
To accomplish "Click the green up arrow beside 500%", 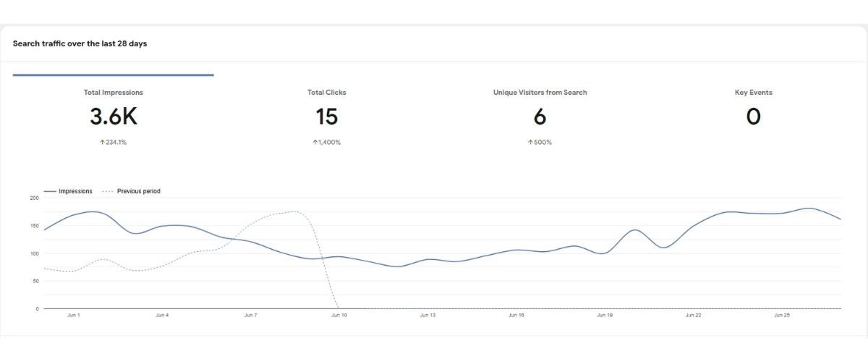I will [x=530, y=143].
